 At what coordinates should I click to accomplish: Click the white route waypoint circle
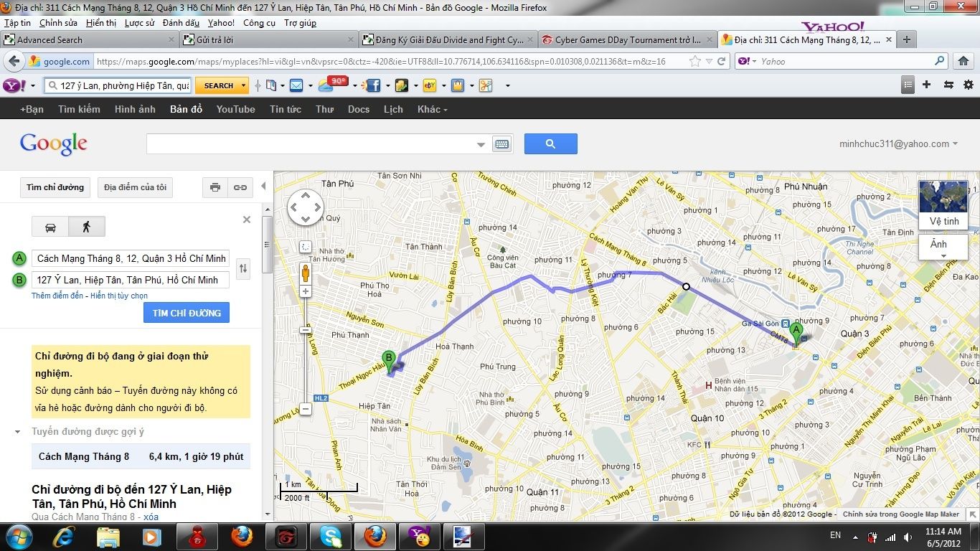click(686, 286)
